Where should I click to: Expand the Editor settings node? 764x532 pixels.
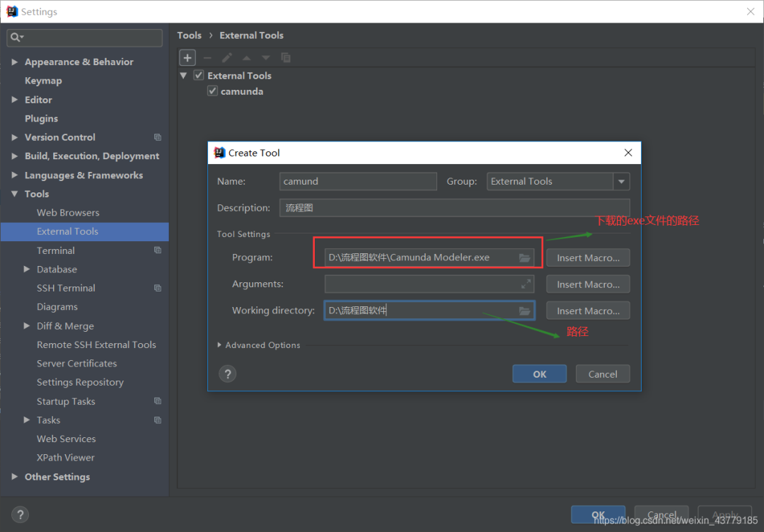(15, 99)
